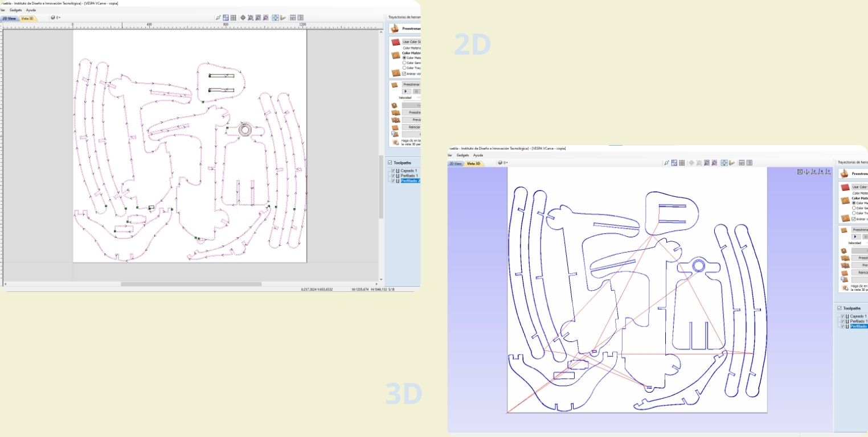Play toolpath simulation in 2D window
The image size is (868, 437).
point(406,91)
